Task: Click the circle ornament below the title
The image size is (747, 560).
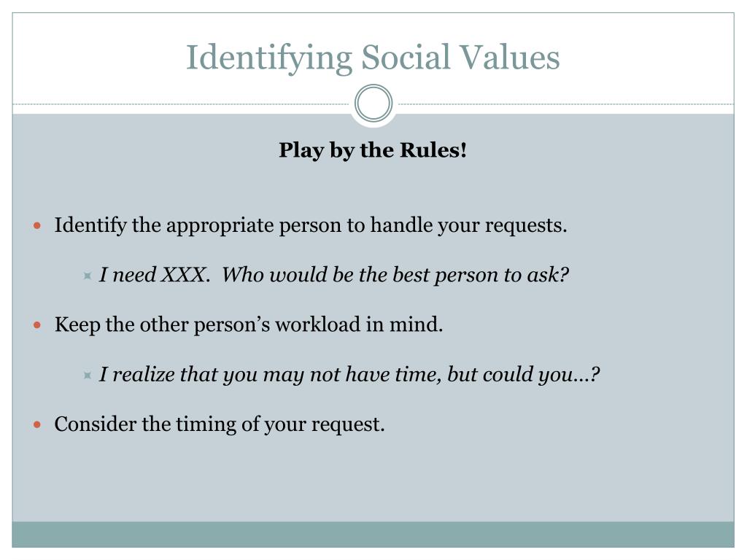Action: [x=373, y=104]
